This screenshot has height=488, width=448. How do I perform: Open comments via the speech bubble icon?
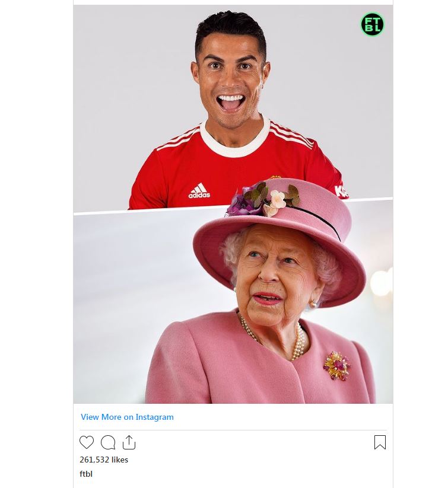coord(108,442)
